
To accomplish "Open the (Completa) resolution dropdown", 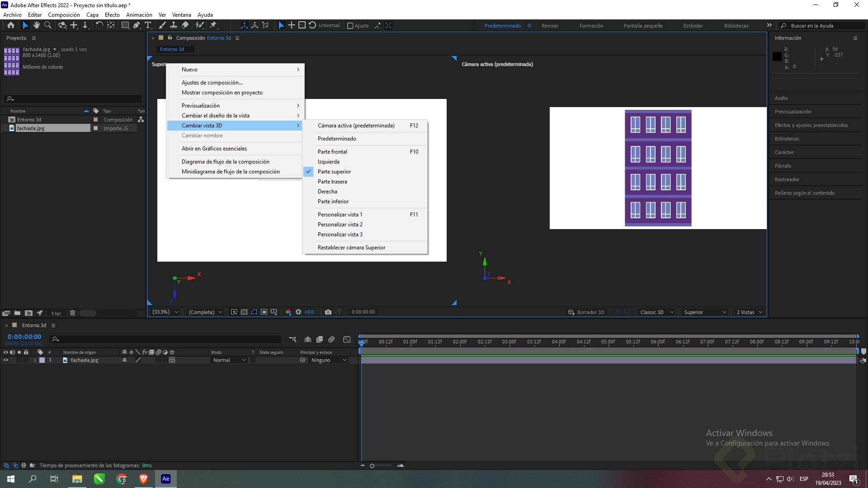I will point(206,312).
